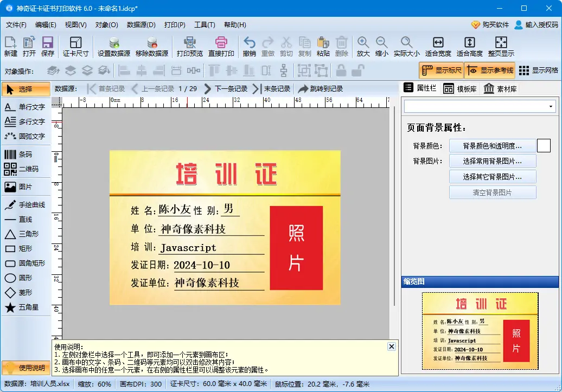Open the 证卡尺寸 card size settings
Image resolution: width=562 pixels, height=392 pixels.
[75, 46]
